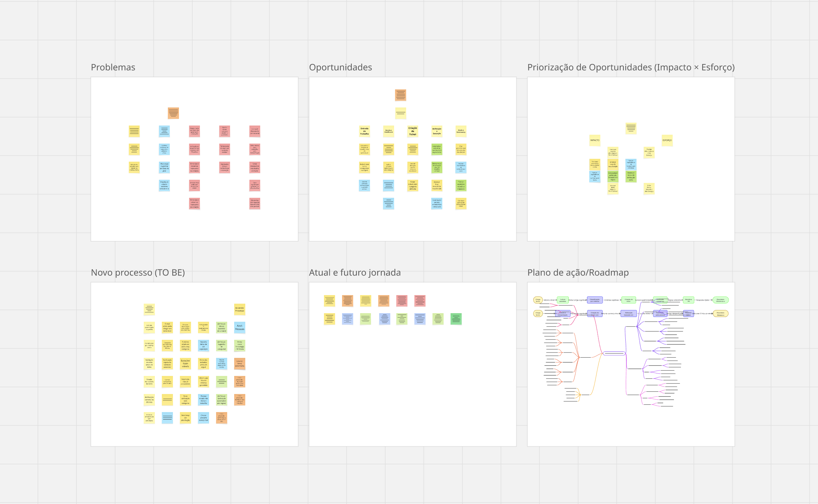818x504 pixels.
Task: Select the Exceções ficam visíveis sticky note
Action: 185,363
